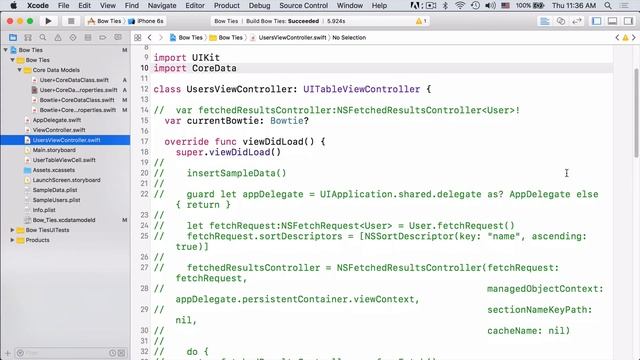This screenshot has width=640, height=360.
Task: Open the Breakpoint navigator tab
Action: [x=102, y=38]
